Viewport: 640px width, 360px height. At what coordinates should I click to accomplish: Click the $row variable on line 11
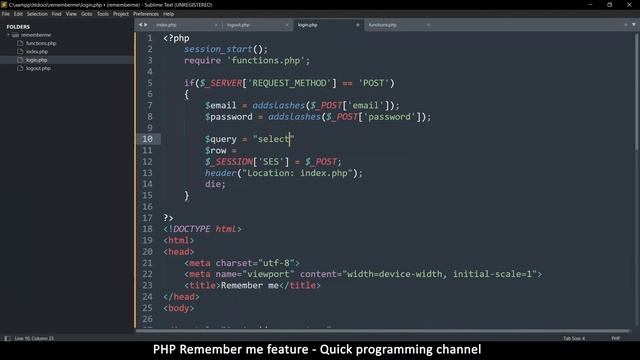[216, 151]
